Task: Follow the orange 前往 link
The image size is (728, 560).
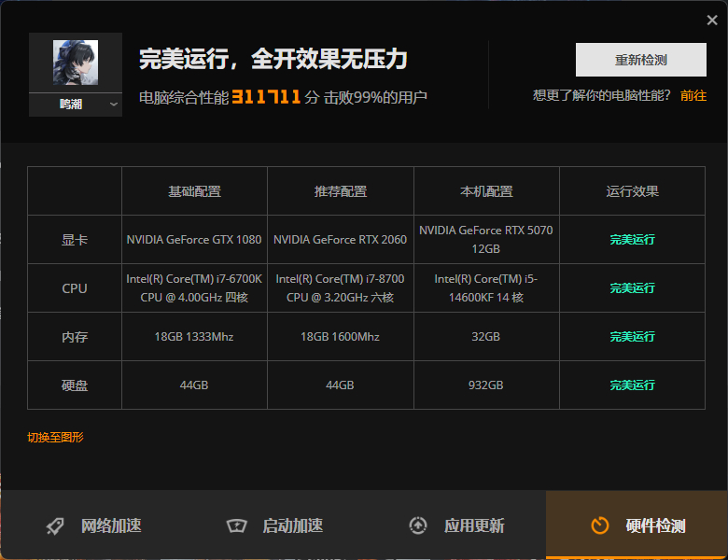Action: click(x=693, y=95)
